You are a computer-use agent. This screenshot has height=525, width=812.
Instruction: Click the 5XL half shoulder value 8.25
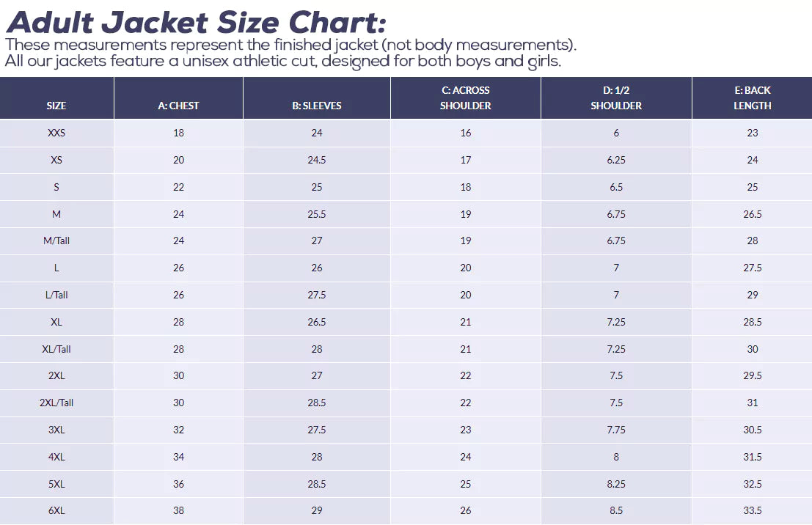coord(615,484)
